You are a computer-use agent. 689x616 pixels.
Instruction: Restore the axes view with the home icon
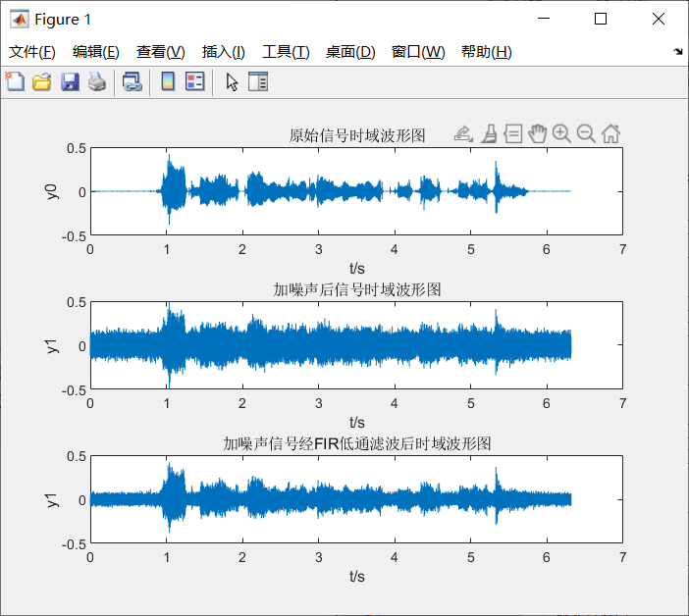point(610,134)
